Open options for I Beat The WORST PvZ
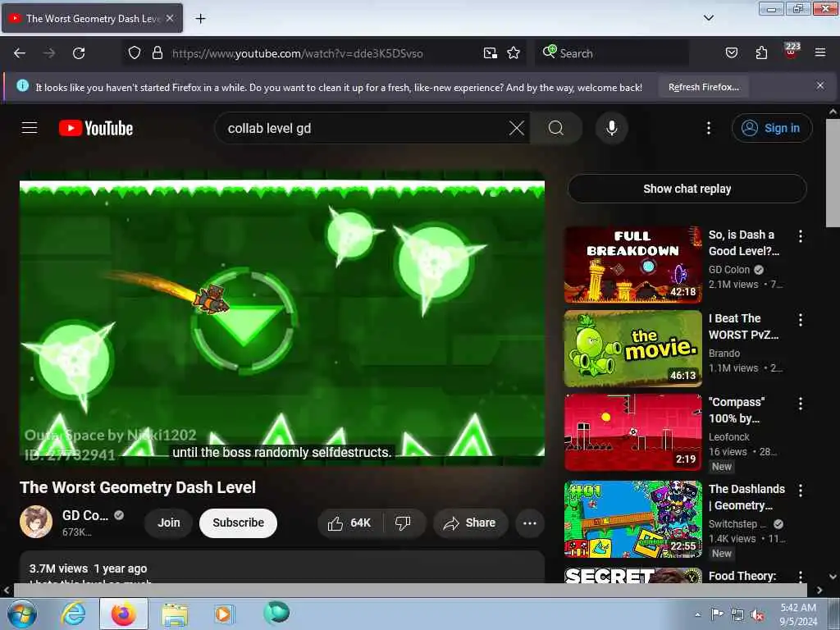The image size is (840, 630). pos(801,320)
